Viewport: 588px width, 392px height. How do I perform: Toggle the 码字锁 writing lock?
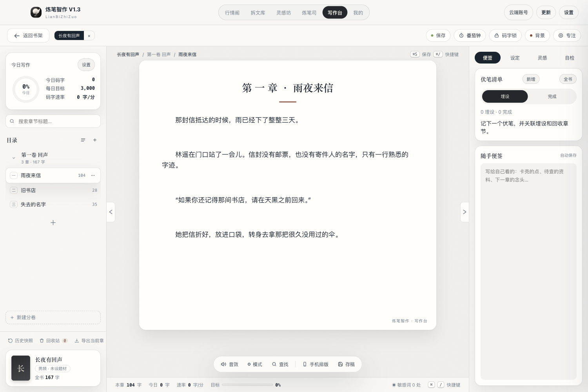505,36
